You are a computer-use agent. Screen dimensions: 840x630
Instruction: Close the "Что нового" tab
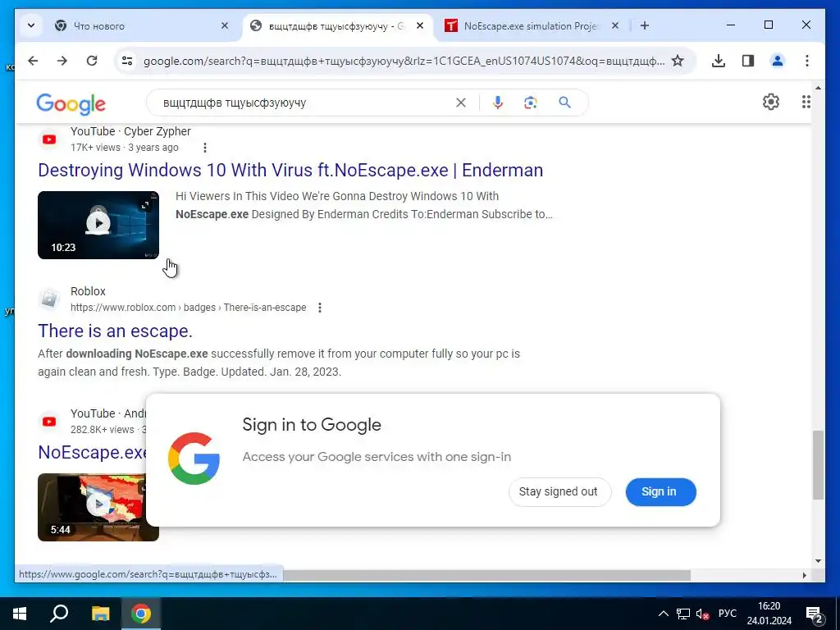(225, 25)
